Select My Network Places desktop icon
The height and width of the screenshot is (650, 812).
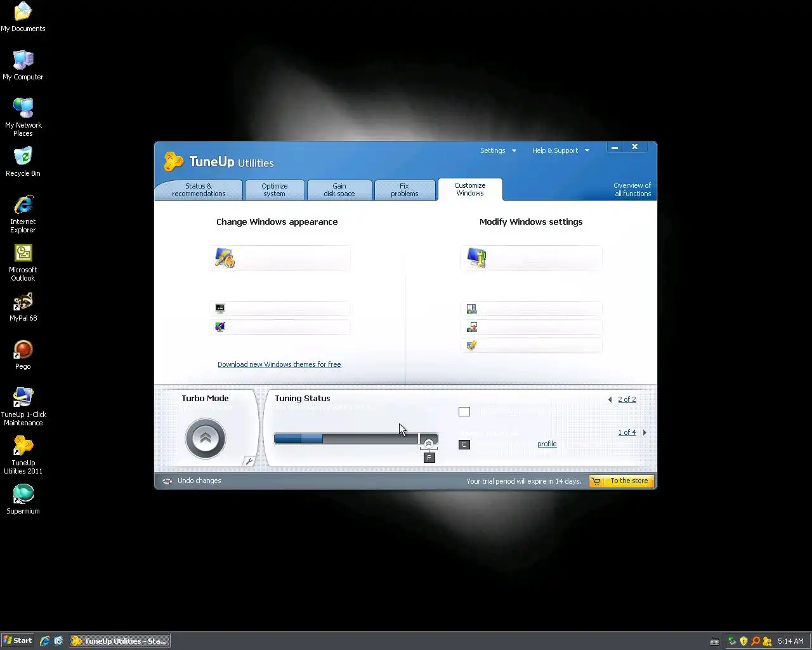23,117
